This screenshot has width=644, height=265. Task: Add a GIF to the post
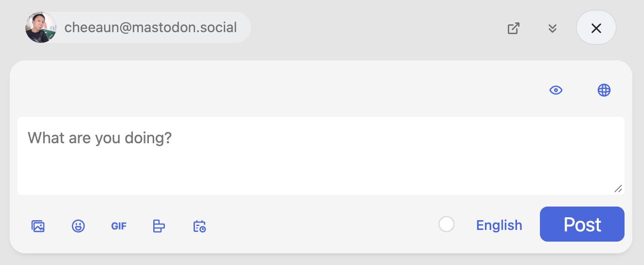[x=119, y=226]
